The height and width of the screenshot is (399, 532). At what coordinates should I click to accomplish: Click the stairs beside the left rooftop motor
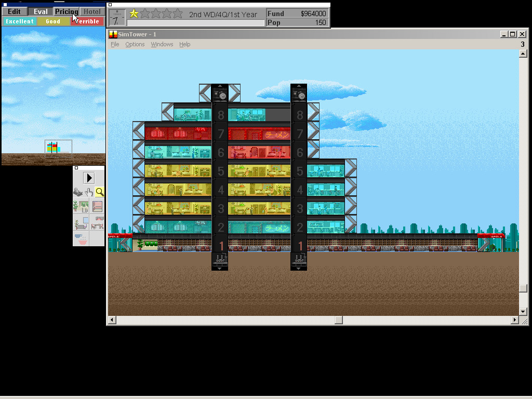coord(205,94)
